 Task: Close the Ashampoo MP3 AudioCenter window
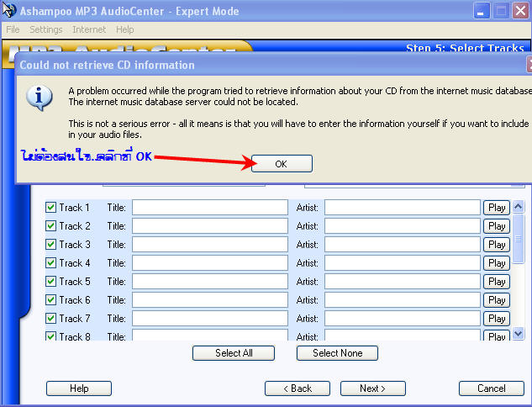tap(520, 11)
